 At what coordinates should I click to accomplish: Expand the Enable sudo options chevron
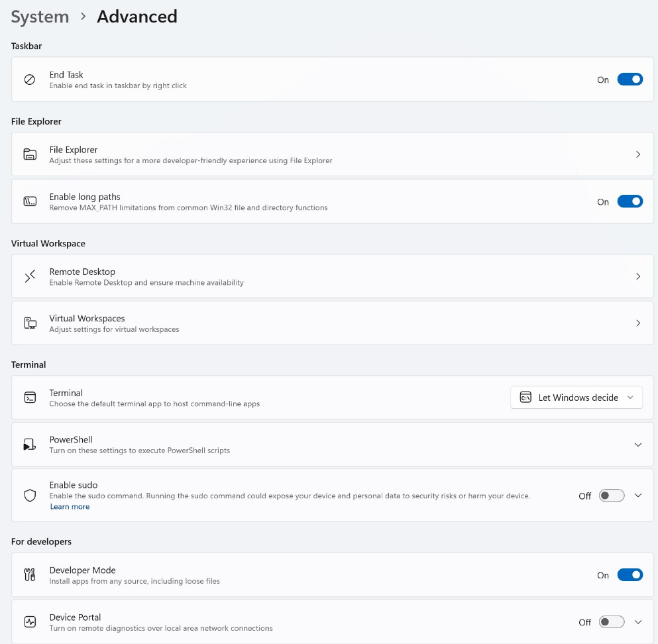pos(638,496)
